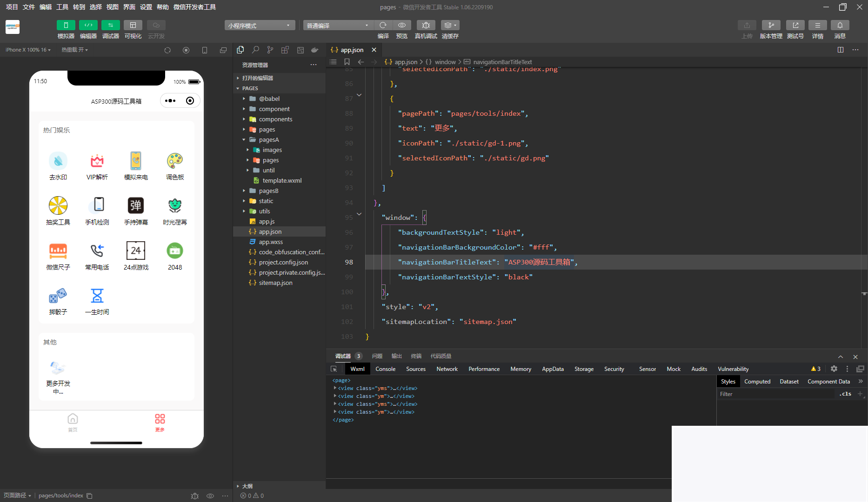This screenshot has height=502, width=868.
Task: Open the preview (预览) eye icon
Action: click(401, 26)
